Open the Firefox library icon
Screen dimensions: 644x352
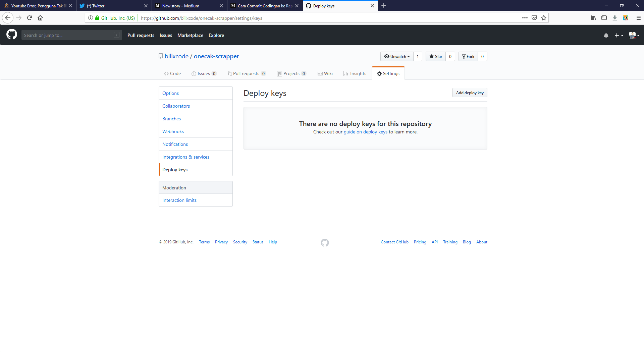[593, 18]
